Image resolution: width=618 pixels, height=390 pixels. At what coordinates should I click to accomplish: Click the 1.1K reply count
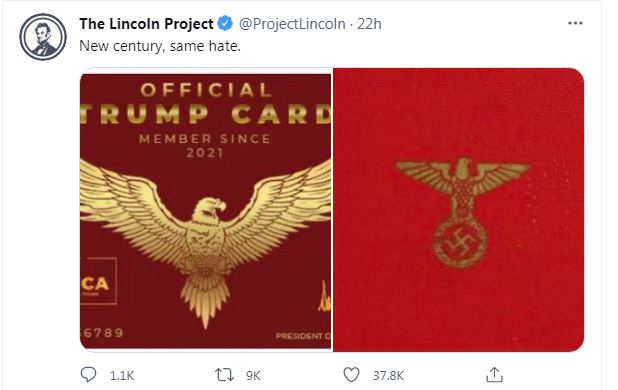click(122, 376)
